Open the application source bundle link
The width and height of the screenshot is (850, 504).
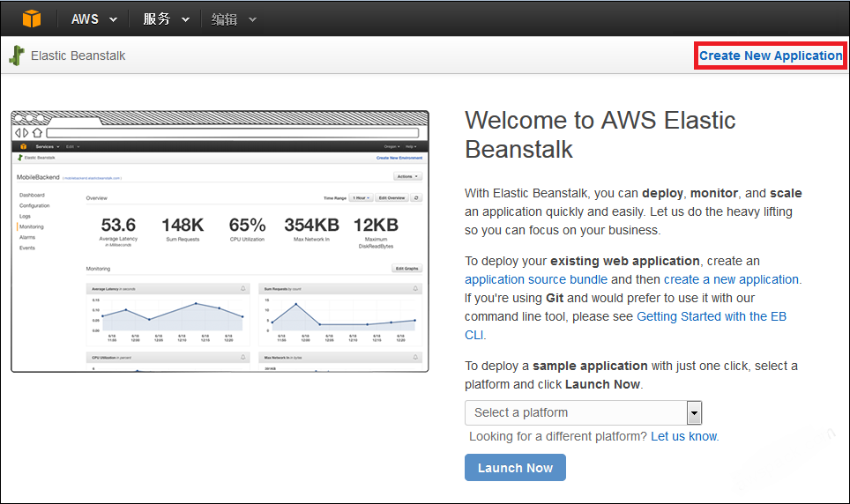pyautogui.click(x=535, y=279)
